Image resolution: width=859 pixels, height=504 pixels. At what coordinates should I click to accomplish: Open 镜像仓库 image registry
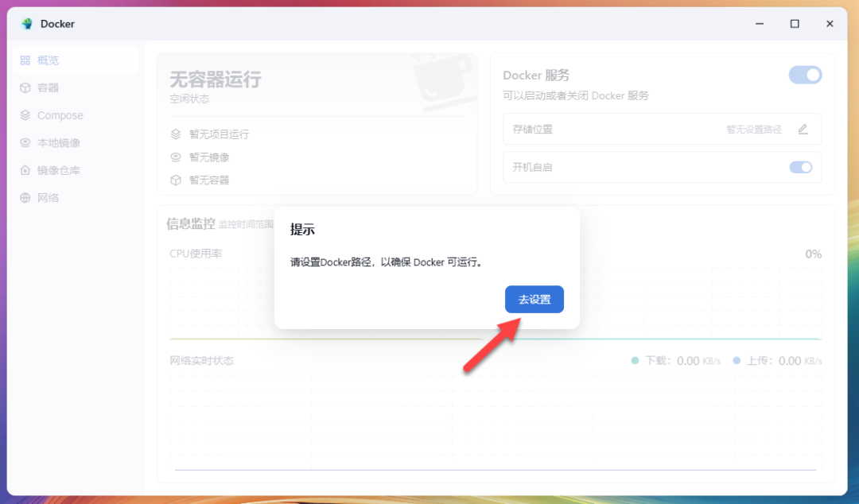76,170
